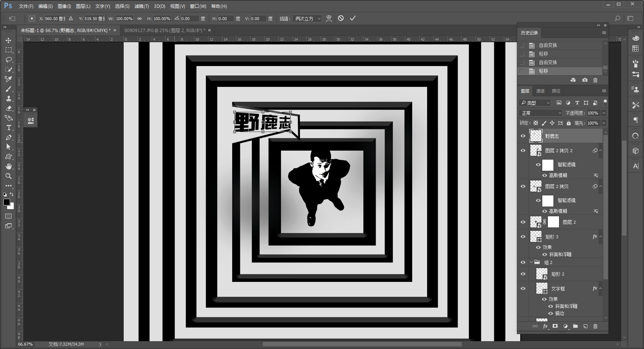Delete layer trash icon in Layers panel
This screenshot has width=644, height=349.
pos(595,326)
